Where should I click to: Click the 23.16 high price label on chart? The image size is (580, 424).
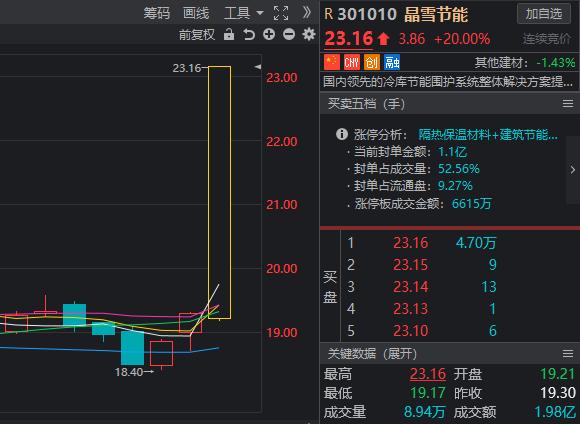coord(186,68)
